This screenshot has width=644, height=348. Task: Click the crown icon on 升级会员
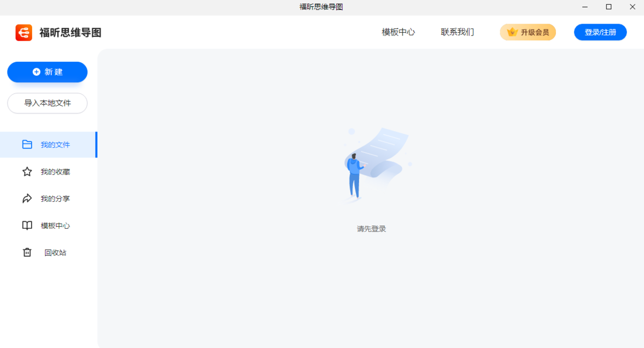click(x=510, y=32)
